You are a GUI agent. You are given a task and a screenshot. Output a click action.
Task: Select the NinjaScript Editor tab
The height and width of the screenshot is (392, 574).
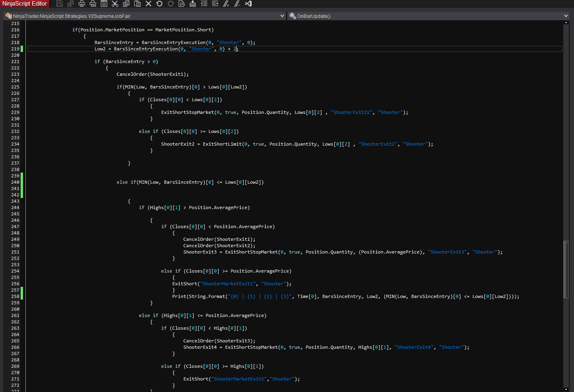click(25, 4)
